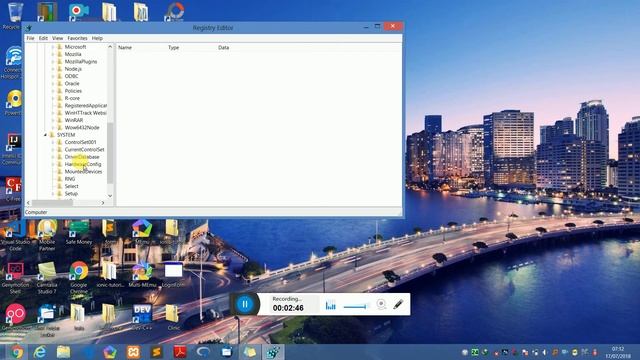640x360 pixels.
Task: Select the Select registry key
Action: click(x=71, y=186)
